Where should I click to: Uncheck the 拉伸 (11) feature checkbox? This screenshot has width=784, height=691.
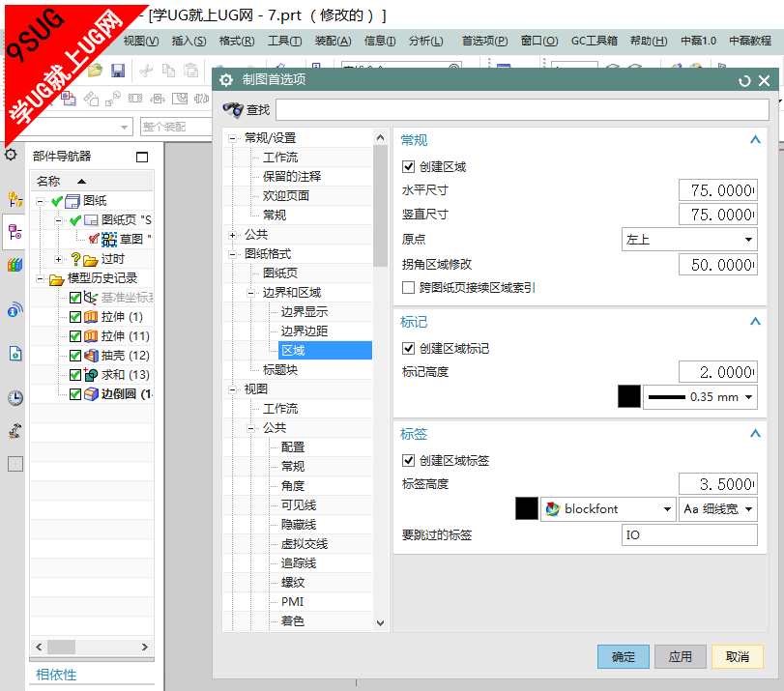pos(75,336)
